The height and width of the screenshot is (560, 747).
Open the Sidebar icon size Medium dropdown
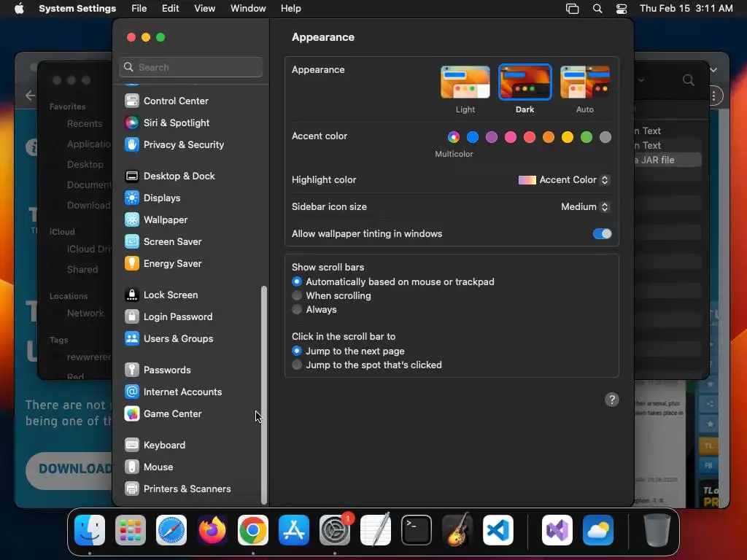585,206
